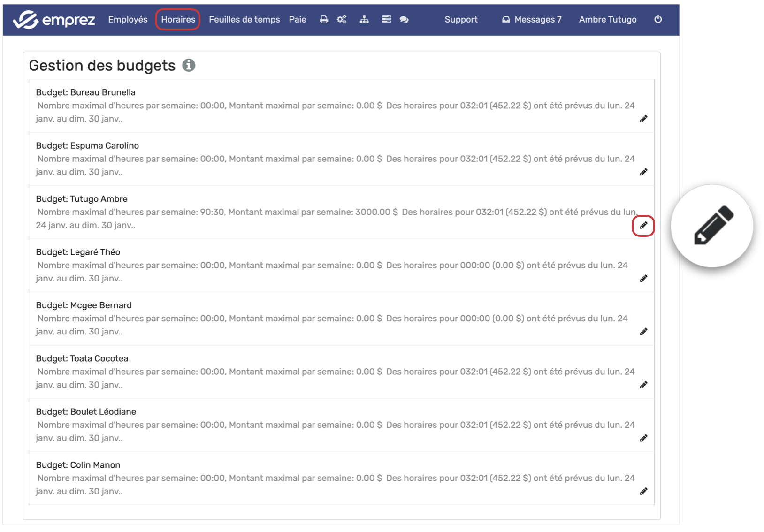This screenshot has height=532, width=764.
Task: Edit the Espuma Carolino budget
Action: [643, 172]
